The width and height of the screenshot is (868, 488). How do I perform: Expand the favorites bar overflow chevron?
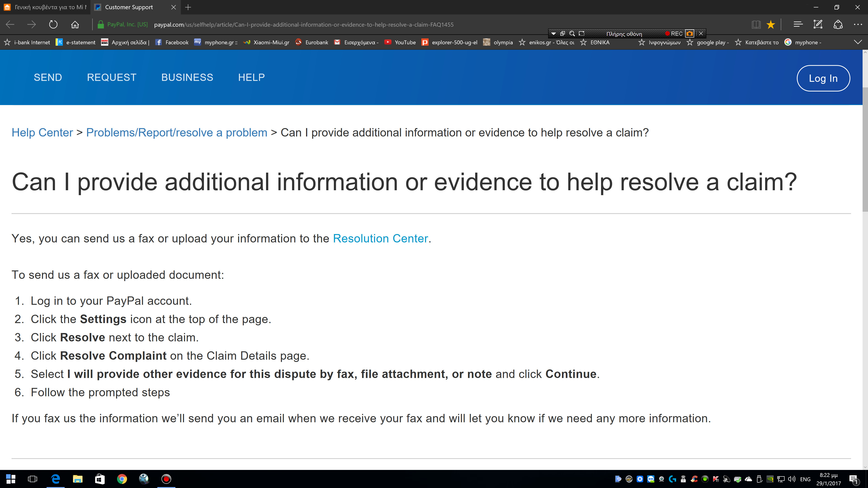coord(858,42)
